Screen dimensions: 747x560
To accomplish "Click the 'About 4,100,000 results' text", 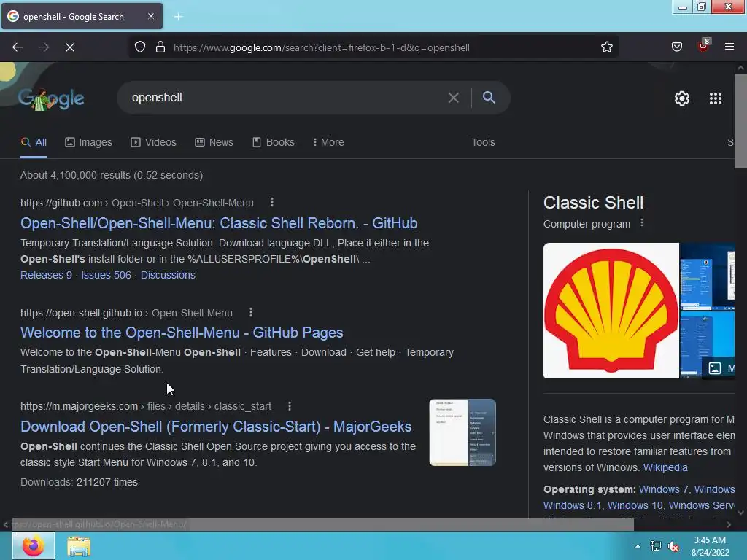I will (112, 175).
